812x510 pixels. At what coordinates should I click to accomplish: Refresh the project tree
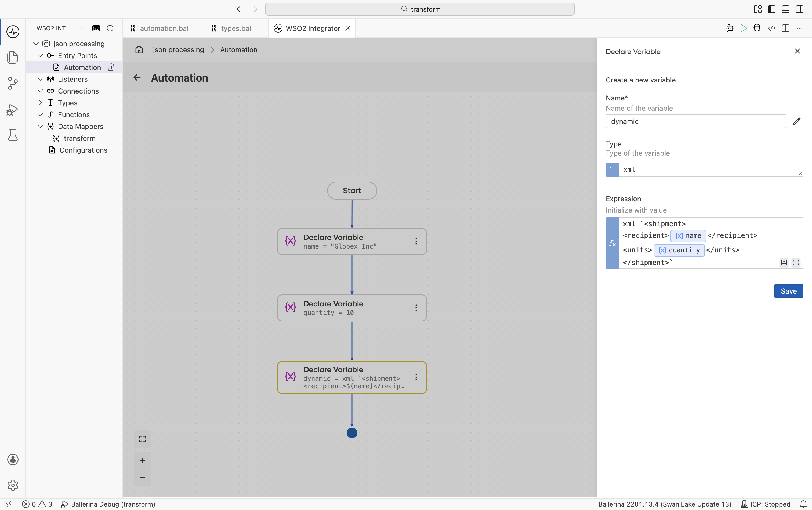pos(110,28)
